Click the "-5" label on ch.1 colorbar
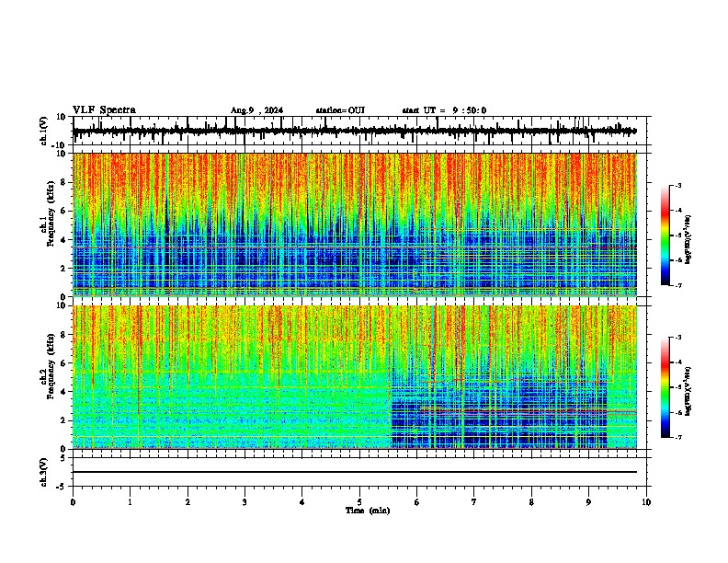 [678, 236]
